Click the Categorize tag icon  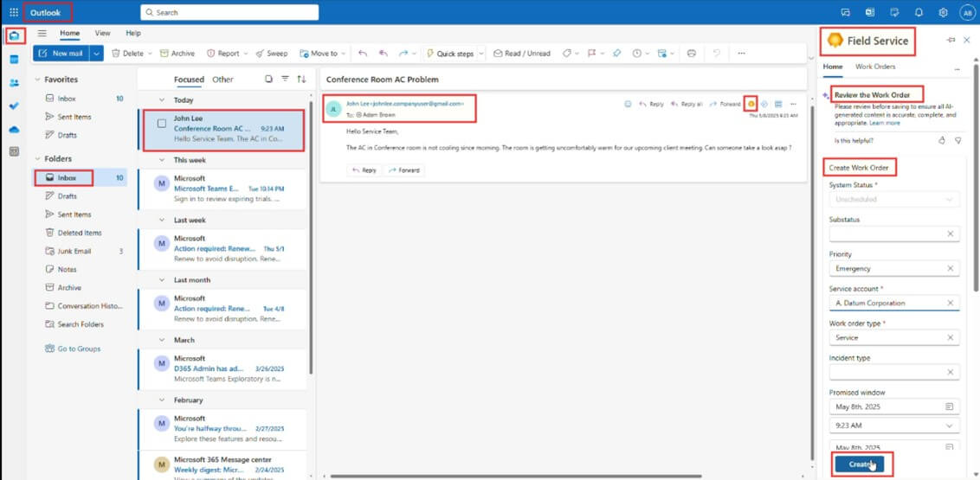point(566,54)
